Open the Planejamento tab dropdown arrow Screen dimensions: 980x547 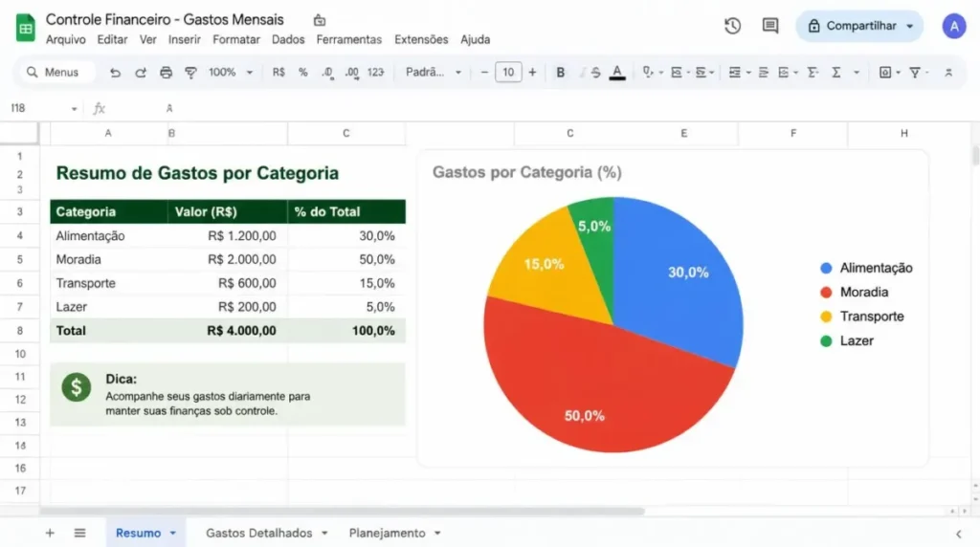click(437, 534)
